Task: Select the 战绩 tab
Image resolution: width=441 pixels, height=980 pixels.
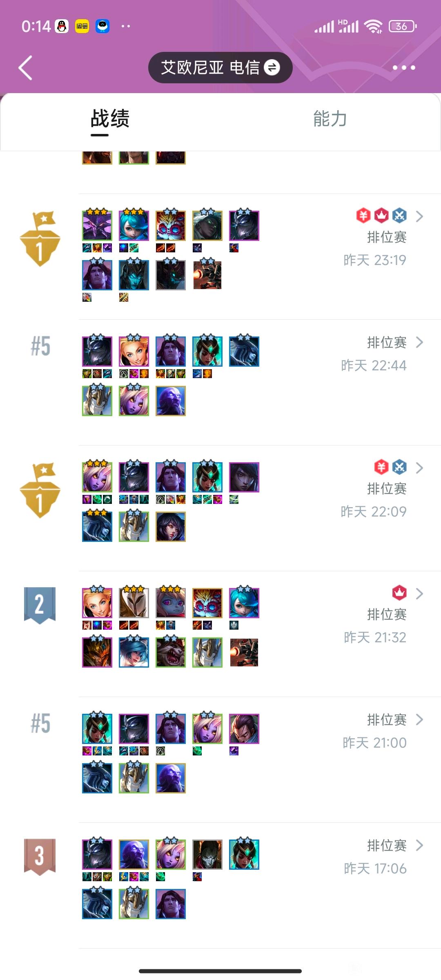Action: click(x=110, y=119)
